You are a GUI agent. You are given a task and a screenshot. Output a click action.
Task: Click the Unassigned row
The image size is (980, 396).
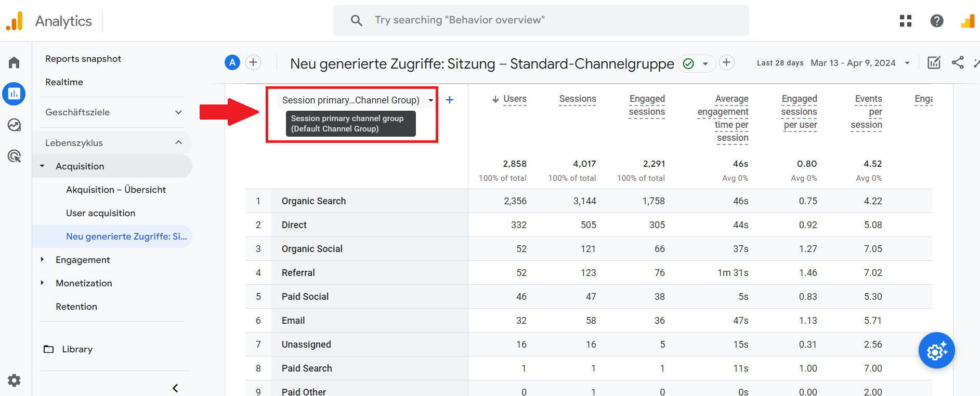(x=589, y=345)
